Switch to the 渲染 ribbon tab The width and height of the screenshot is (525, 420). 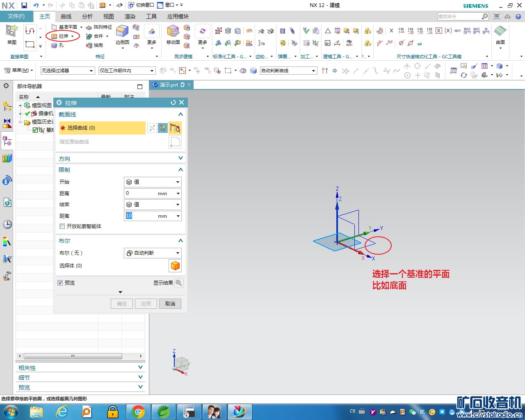pyautogui.click(x=130, y=16)
